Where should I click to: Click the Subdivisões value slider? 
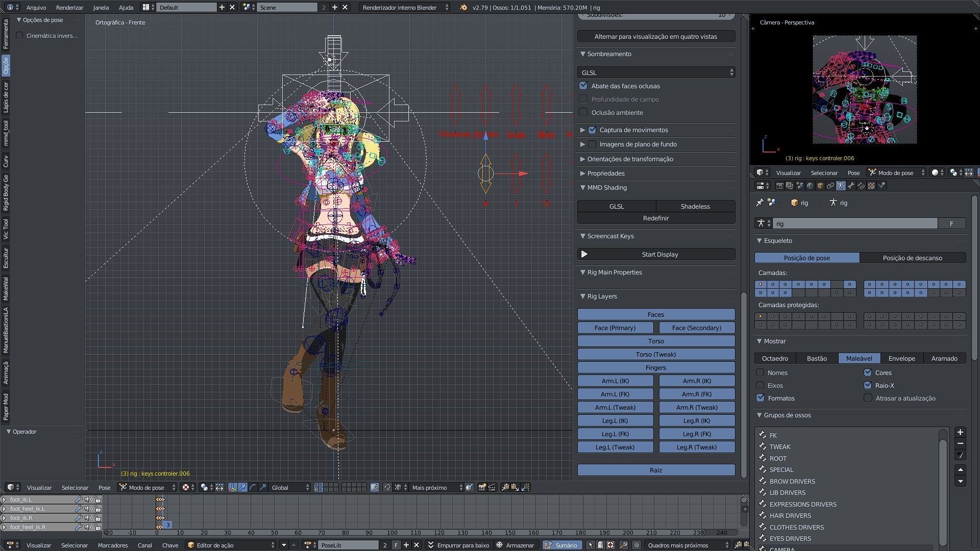coord(656,16)
